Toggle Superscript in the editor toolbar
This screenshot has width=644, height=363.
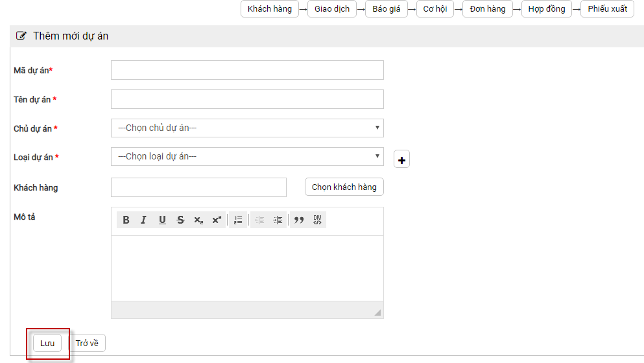[217, 220]
